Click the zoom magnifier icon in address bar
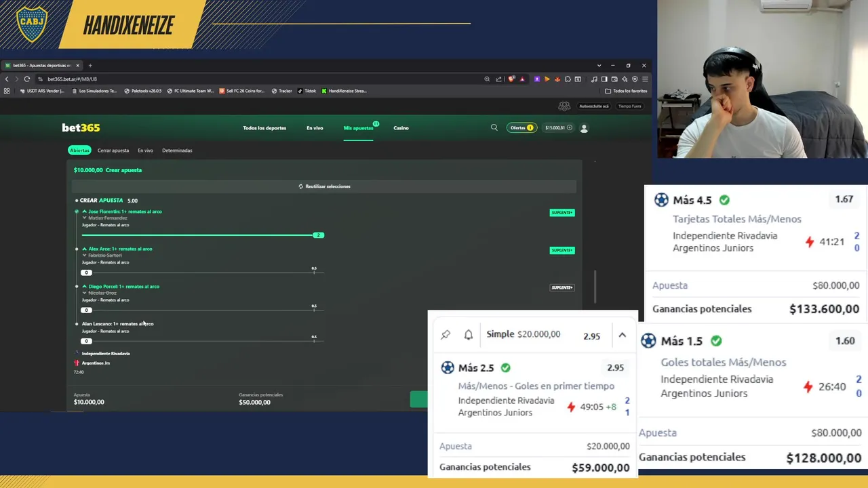The height and width of the screenshot is (488, 868). click(487, 79)
